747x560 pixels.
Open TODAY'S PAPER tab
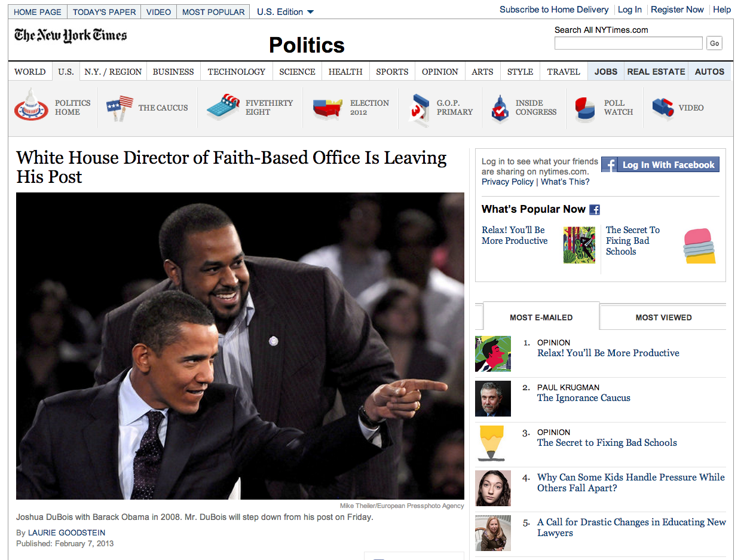(x=105, y=12)
